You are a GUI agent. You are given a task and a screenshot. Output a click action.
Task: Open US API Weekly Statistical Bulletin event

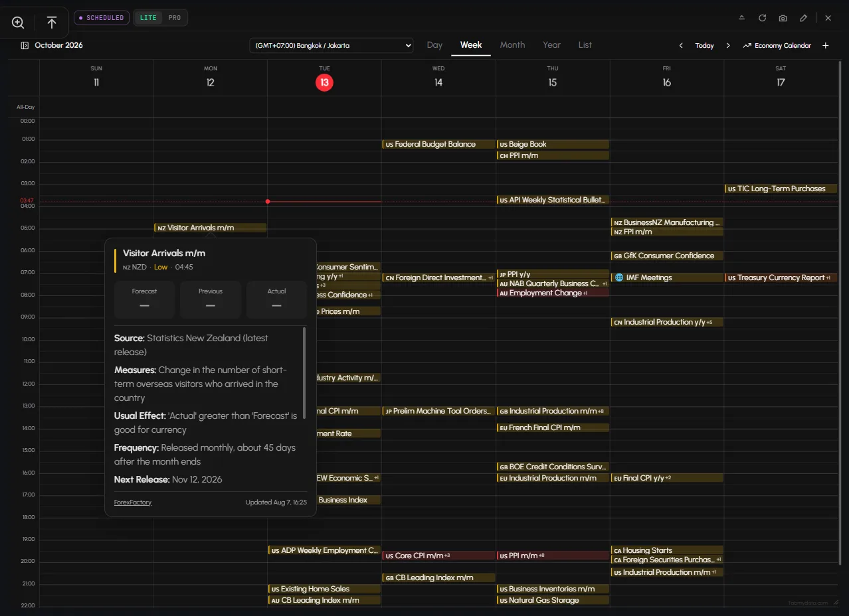click(x=553, y=200)
